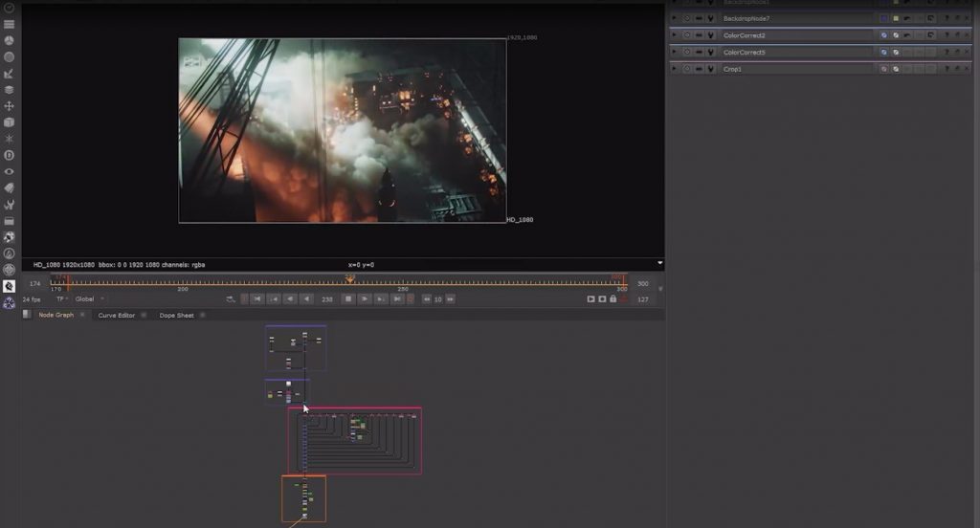Open the Channel nodes menu in toolbar

point(9,24)
